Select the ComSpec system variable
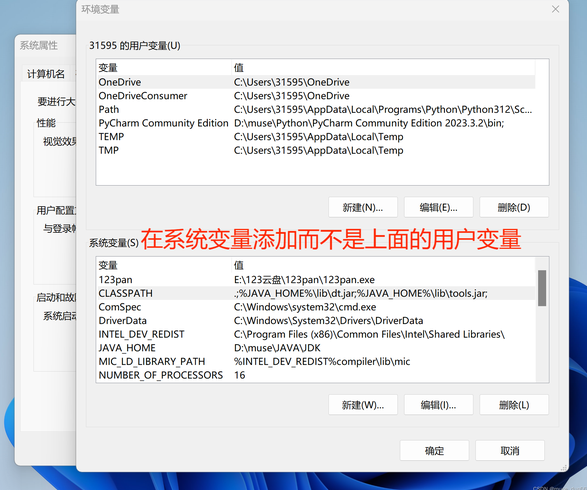 [x=316, y=307]
